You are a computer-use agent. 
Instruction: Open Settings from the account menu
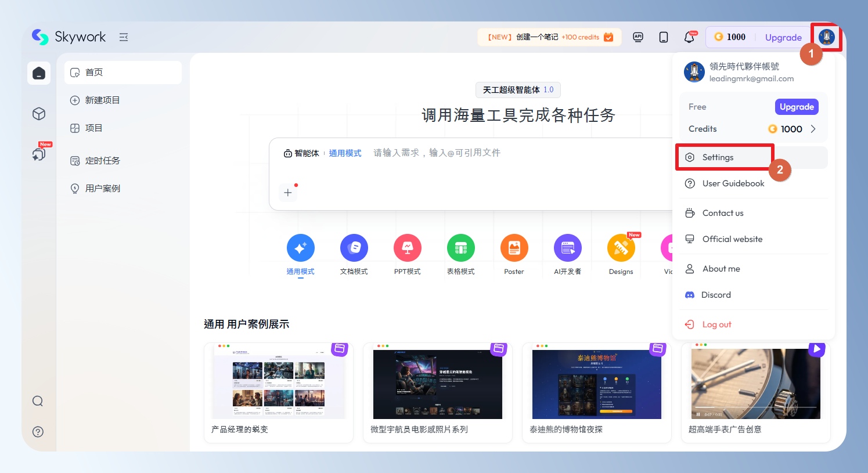718,157
